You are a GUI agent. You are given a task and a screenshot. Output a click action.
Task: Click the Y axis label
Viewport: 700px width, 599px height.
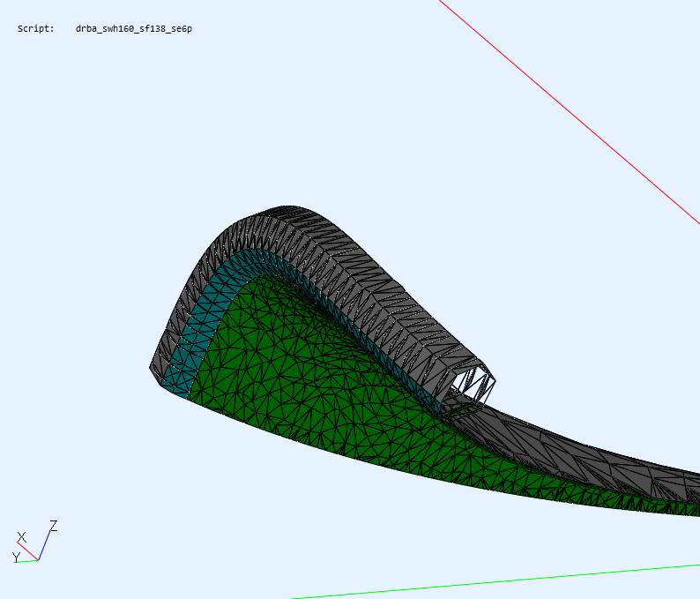[16, 558]
